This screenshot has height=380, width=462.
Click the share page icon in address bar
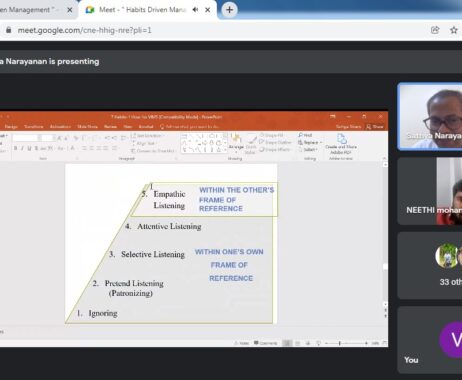[x=435, y=30]
